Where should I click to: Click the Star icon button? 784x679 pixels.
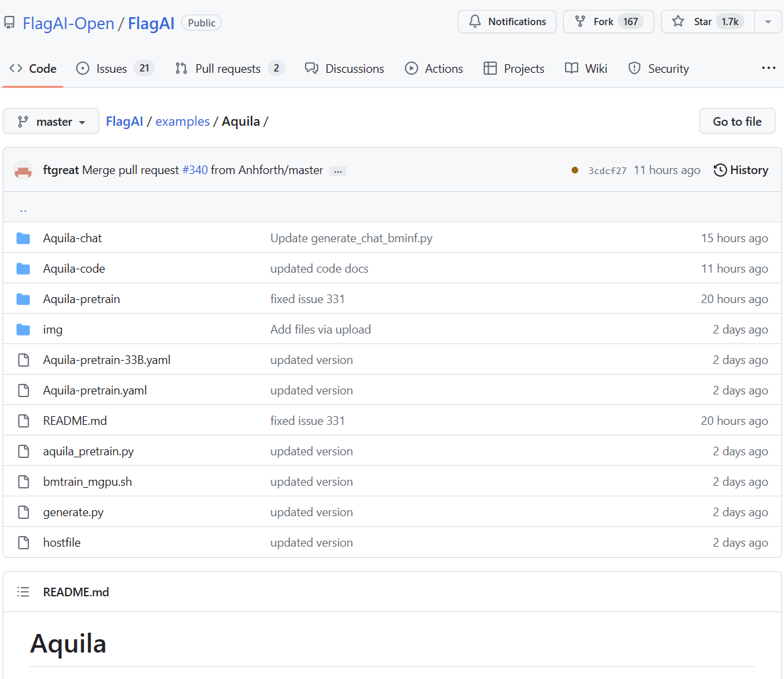click(x=678, y=21)
